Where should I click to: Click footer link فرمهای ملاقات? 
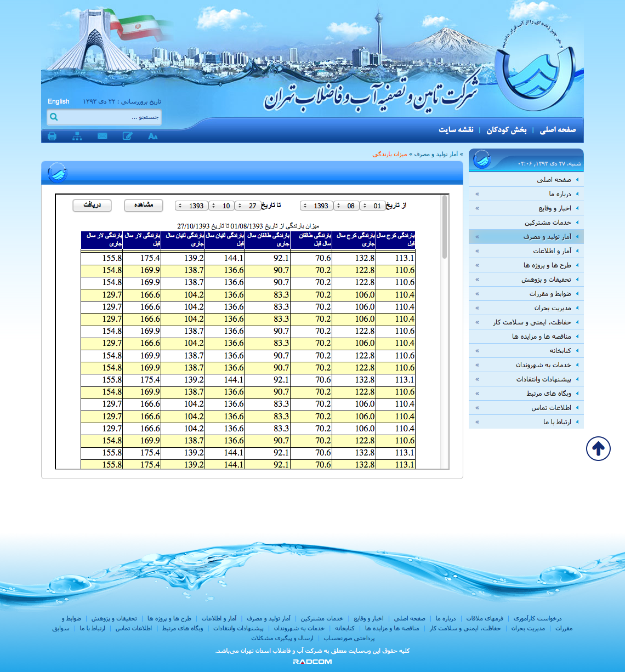coord(485,618)
